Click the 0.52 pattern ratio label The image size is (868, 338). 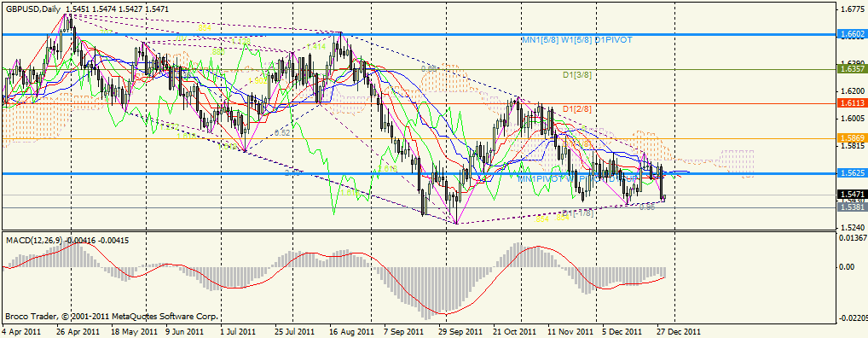pyautogui.click(x=281, y=133)
